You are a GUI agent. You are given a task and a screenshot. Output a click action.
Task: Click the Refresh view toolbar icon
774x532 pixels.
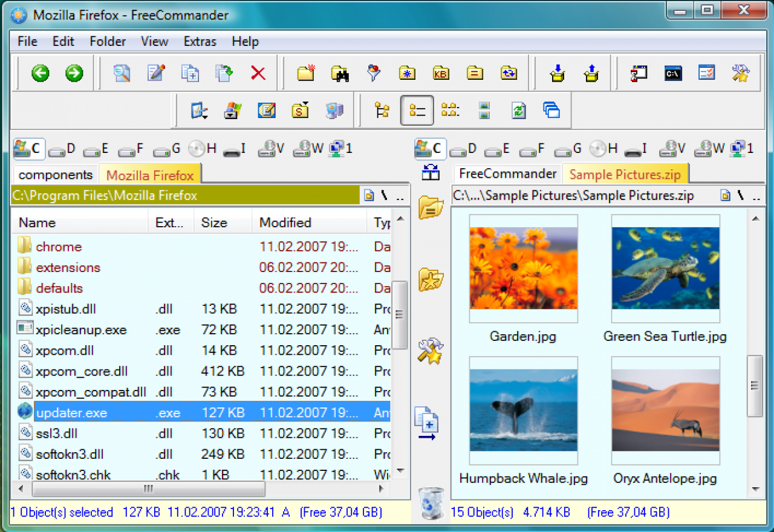click(x=518, y=110)
